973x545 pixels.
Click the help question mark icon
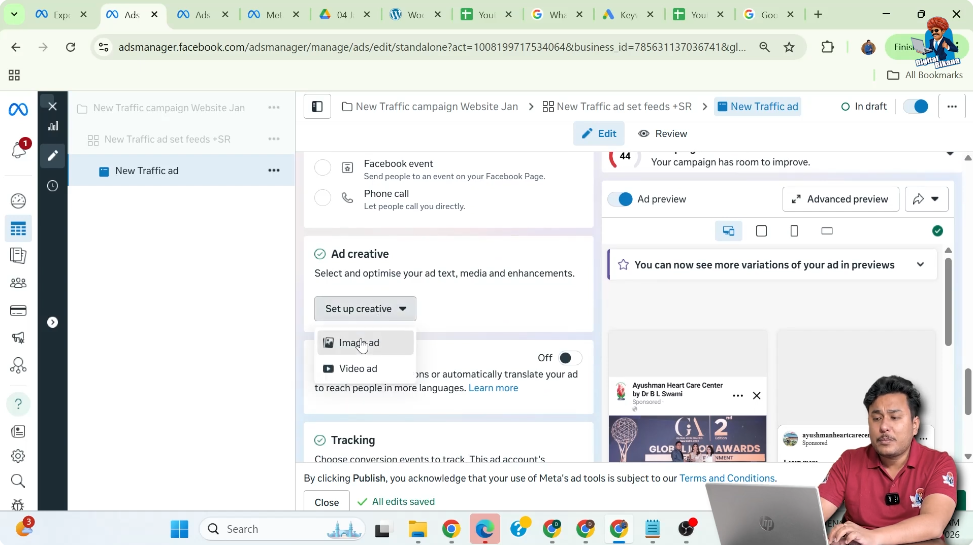[18, 404]
